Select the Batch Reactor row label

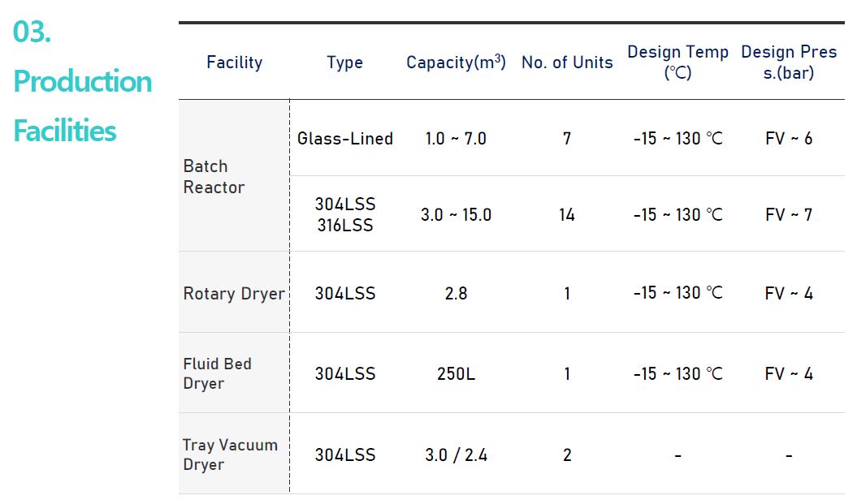pyautogui.click(x=214, y=176)
